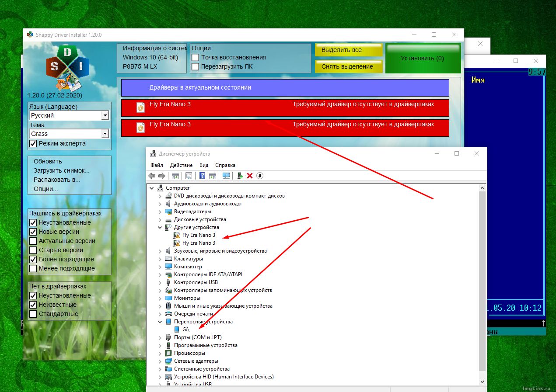Click the Выделить все button
Viewport: 556px width, 392px height.
click(348, 50)
